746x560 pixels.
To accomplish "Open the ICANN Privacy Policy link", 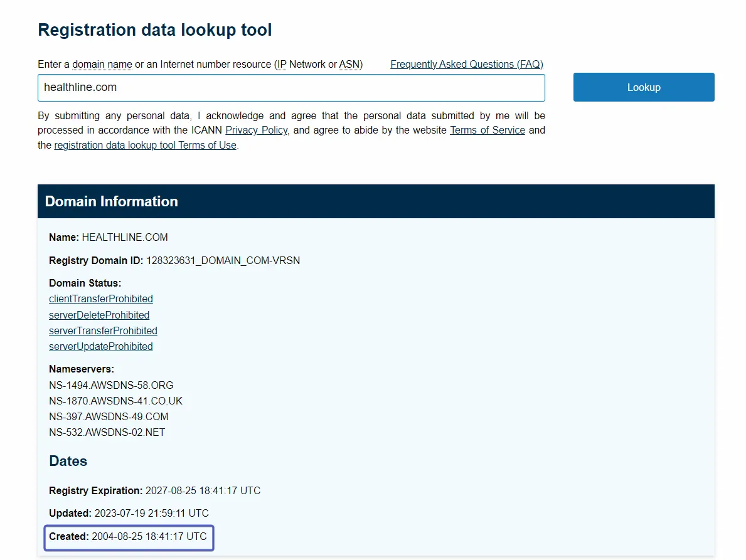I will point(257,130).
